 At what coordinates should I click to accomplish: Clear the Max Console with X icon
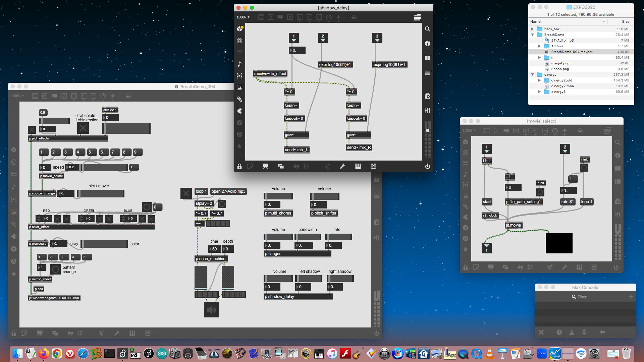(x=541, y=332)
